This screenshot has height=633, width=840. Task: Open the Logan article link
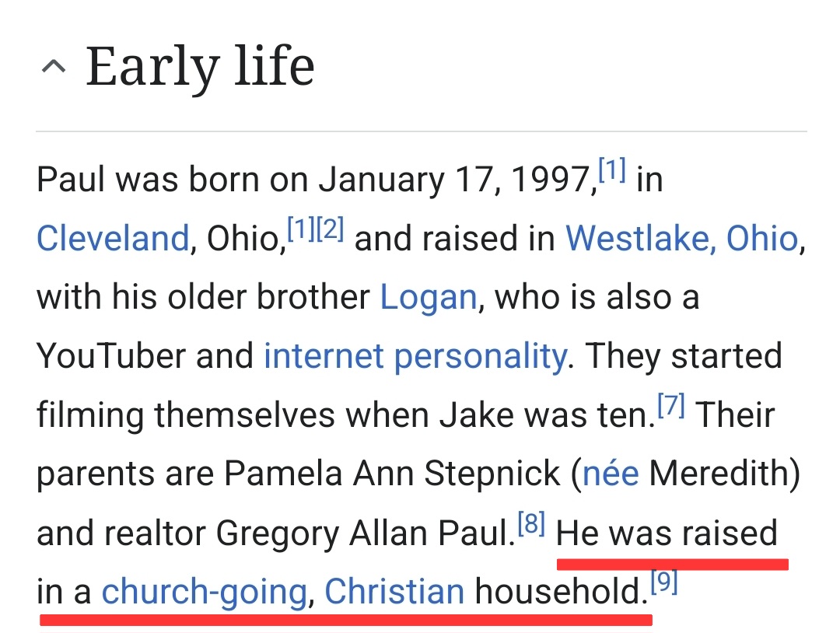(x=429, y=298)
